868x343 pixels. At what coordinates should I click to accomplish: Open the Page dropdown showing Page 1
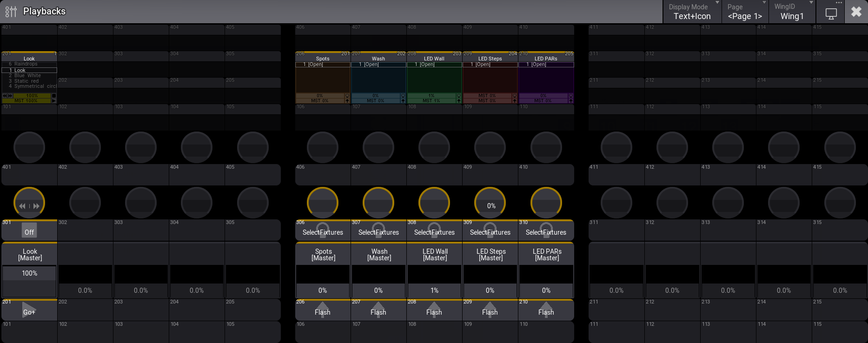(745, 12)
